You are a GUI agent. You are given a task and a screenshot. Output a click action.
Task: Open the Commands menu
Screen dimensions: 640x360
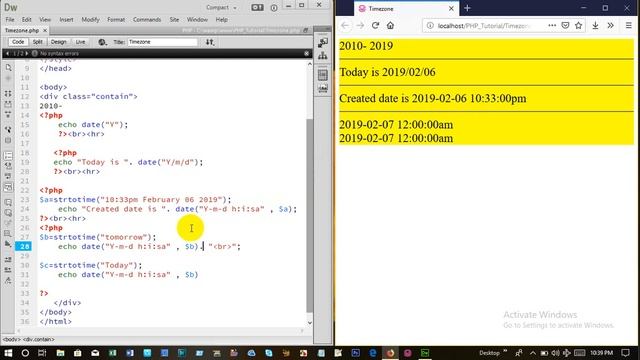point(147,20)
